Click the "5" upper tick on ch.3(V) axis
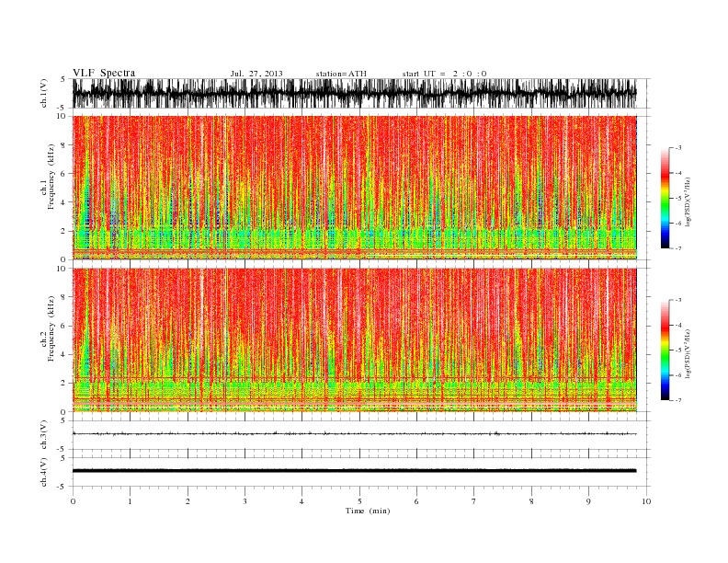This screenshot has height=563, width=728. [x=63, y=420]
